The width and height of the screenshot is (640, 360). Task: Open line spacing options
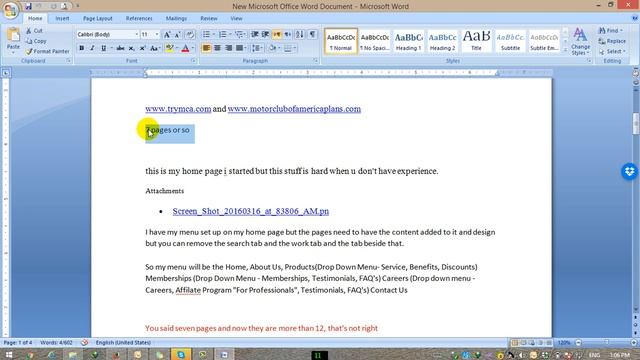[257, 48]
